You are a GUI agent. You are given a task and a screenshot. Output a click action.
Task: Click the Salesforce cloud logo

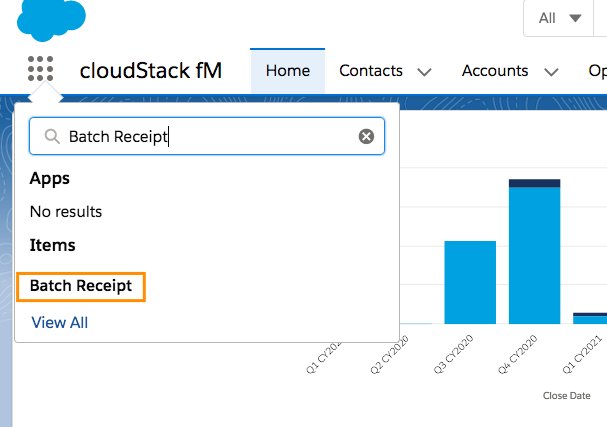[51, 19]
